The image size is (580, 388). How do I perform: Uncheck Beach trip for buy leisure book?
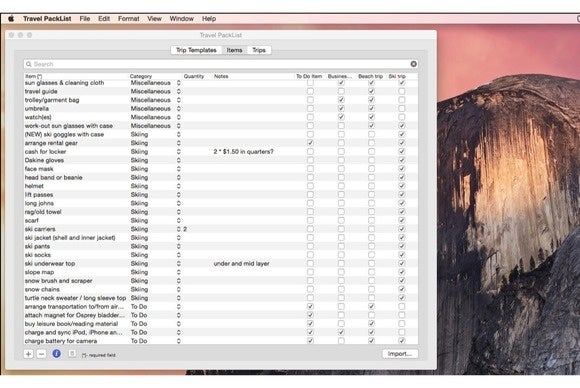click(x=371, y=324)
